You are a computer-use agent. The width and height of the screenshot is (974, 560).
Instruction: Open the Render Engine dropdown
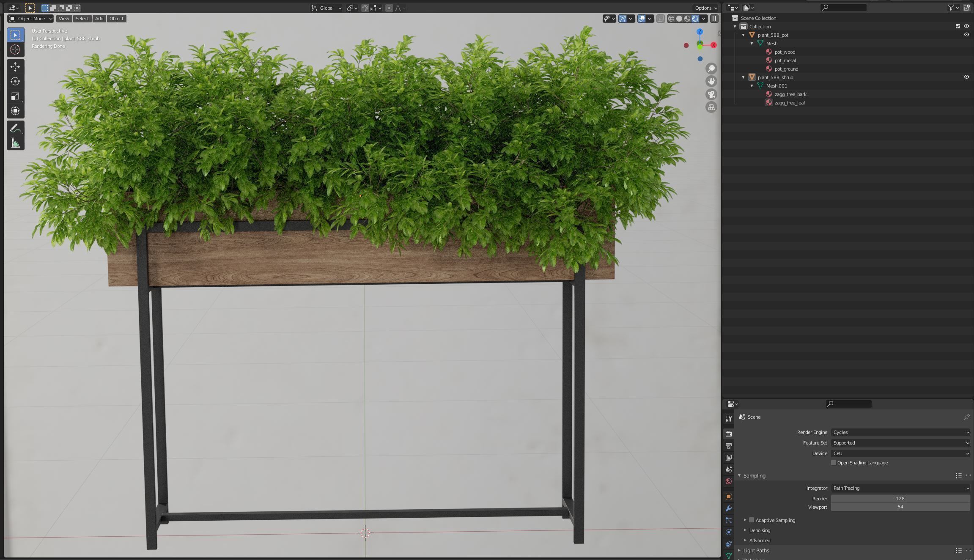(x=900, y=432)
